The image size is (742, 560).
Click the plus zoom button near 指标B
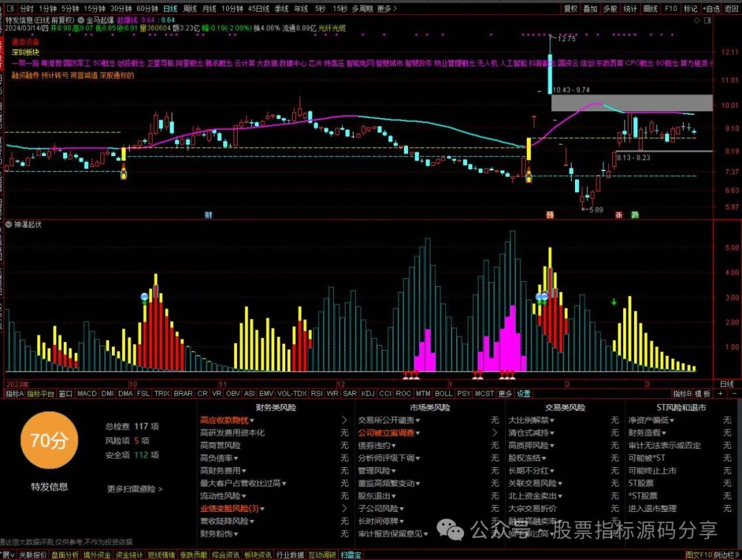click(x=721, y=393)
